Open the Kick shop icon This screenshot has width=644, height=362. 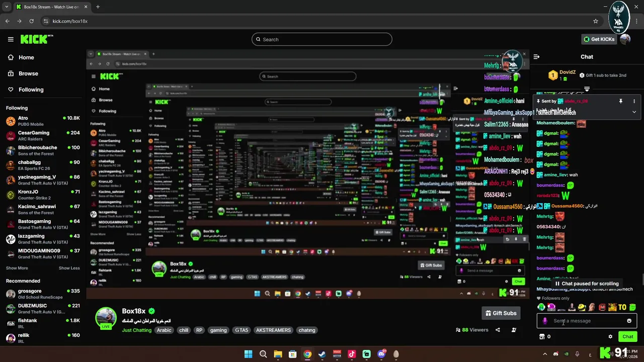pyautogui.click(x=542, y=337)
